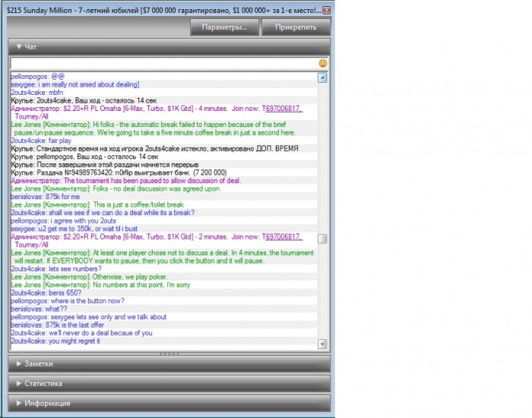This screenshot has height=418, width=532.
Task: Select message 'pellompogos: @@'
Action: point(37,76)
